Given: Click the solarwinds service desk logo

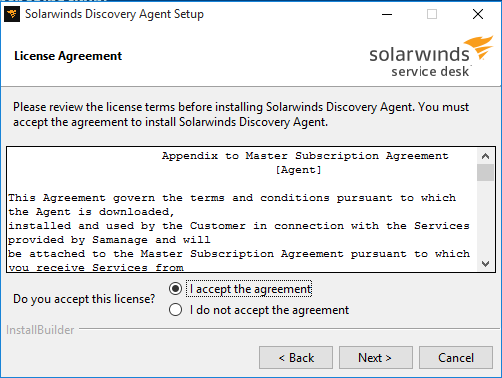Looking at the screenshot, I should [431, 57].
